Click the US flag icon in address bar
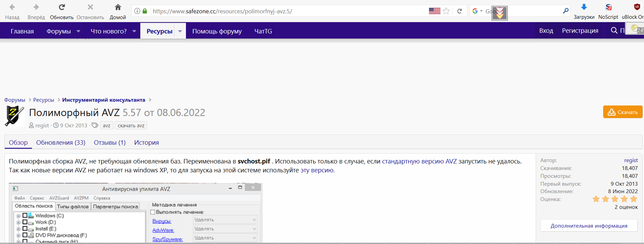The height and width of the screenshot is (244, 644). (x=435, y=11)
